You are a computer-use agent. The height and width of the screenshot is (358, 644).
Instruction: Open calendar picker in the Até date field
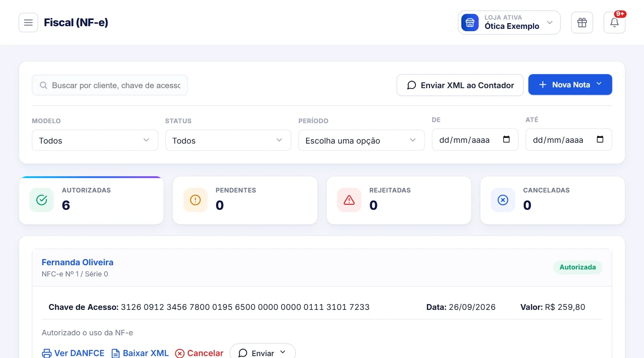point(600,139)
